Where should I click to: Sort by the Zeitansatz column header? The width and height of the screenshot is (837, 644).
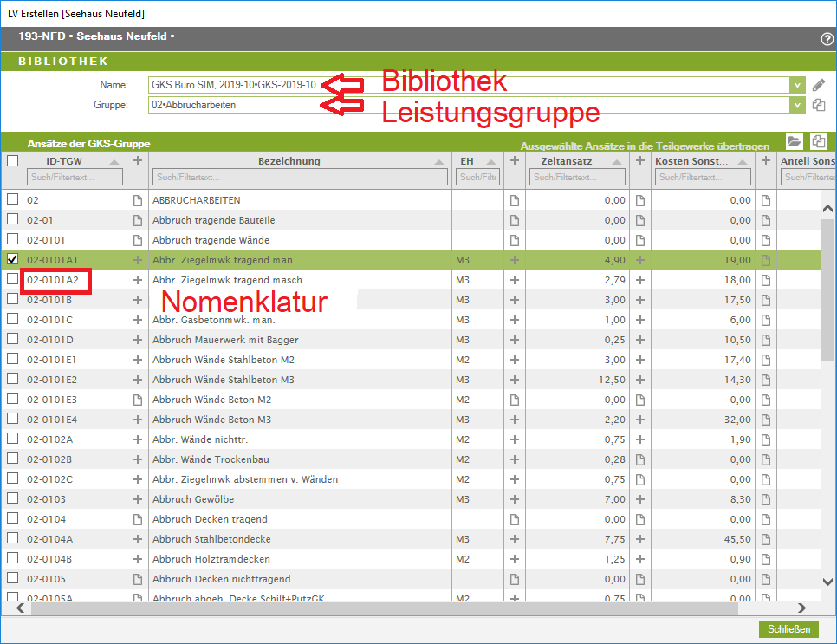click(x=568, y=161)
